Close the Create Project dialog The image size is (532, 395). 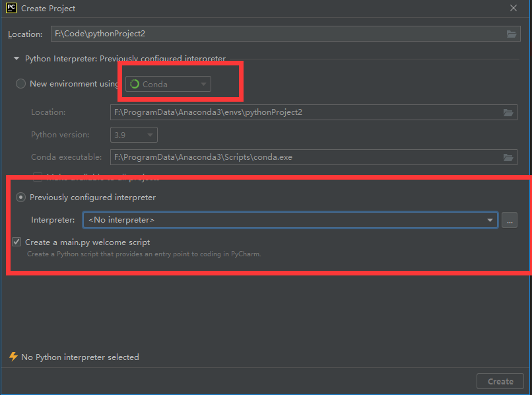[x=514, y=8]
